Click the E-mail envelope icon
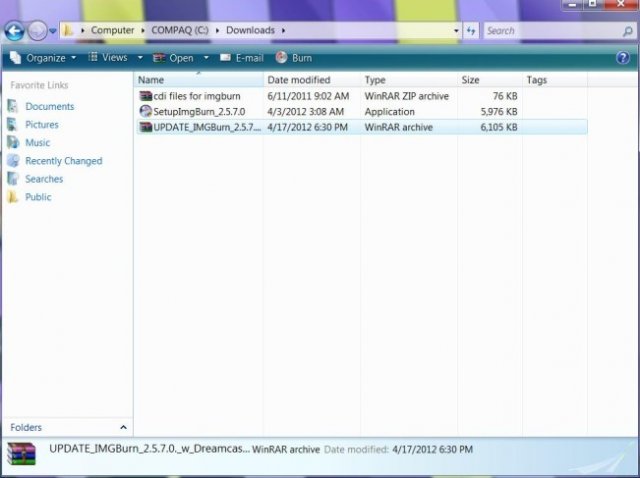 point(225,58)
